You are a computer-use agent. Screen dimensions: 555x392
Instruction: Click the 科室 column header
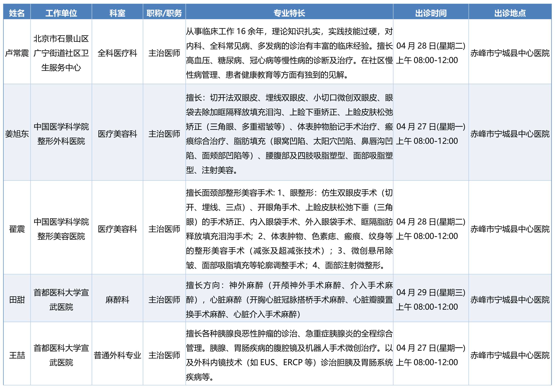tap(117, 13)
